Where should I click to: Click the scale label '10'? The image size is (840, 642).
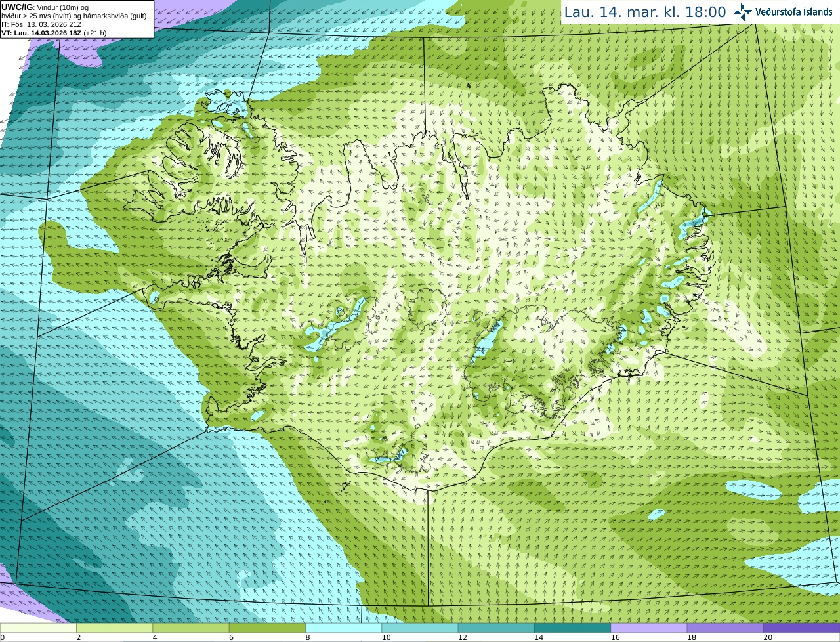point(386,637)
